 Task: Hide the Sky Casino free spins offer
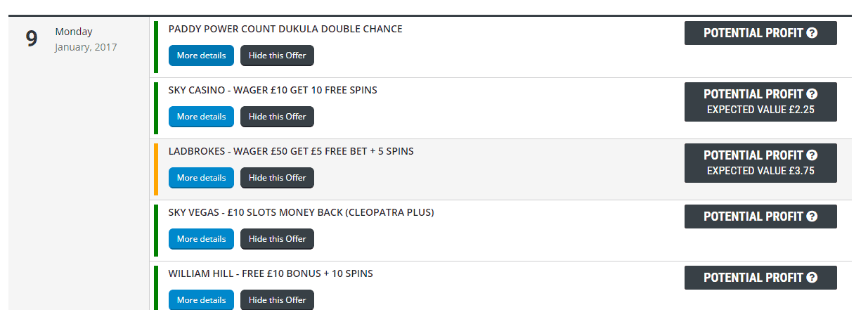[x=277, y=117]
